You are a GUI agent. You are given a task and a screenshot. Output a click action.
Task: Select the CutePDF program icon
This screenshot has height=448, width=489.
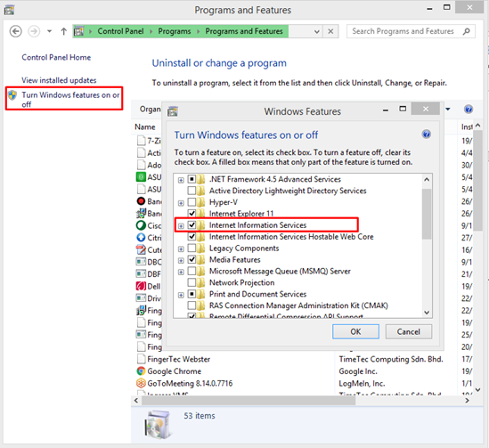pyautogui.click(x=141, y=249)
